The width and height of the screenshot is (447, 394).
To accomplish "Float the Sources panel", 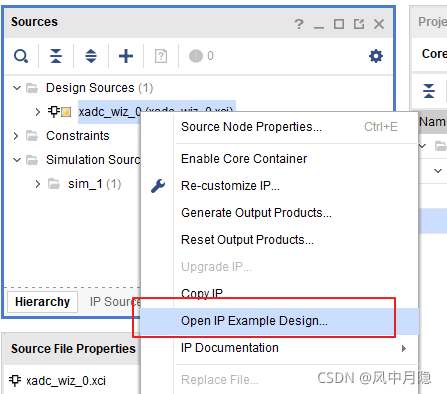I will (x=359, y=24).
